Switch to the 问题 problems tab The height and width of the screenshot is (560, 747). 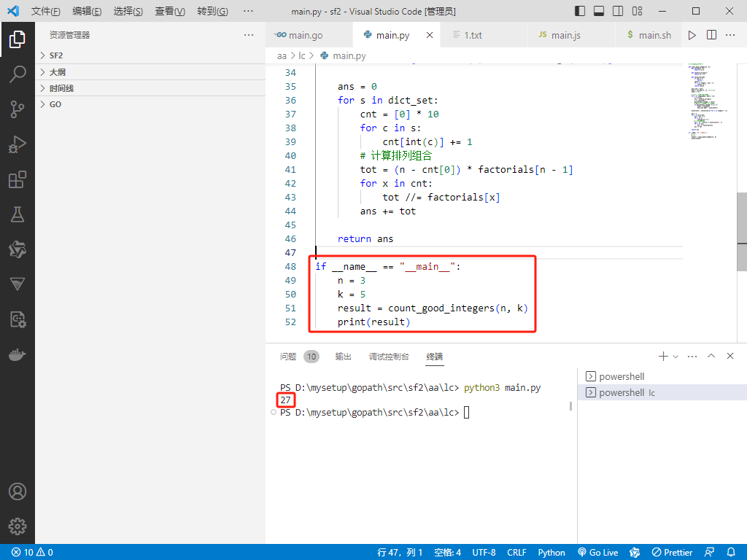point(299,356)
